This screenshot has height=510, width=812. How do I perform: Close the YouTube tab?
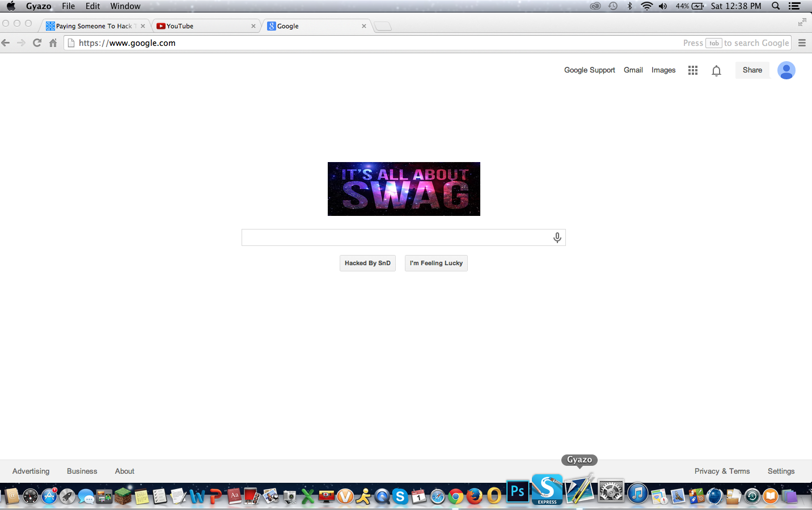[x=253, y=26]
